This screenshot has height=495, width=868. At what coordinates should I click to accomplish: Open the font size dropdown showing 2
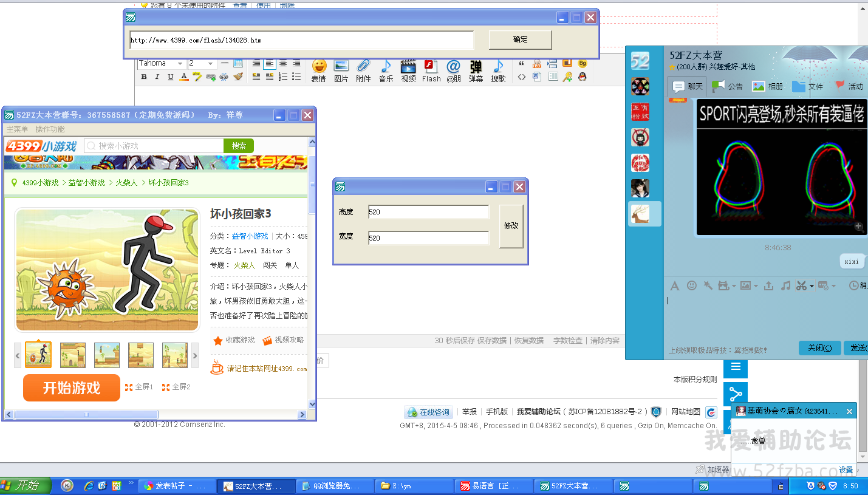(201, 63)
